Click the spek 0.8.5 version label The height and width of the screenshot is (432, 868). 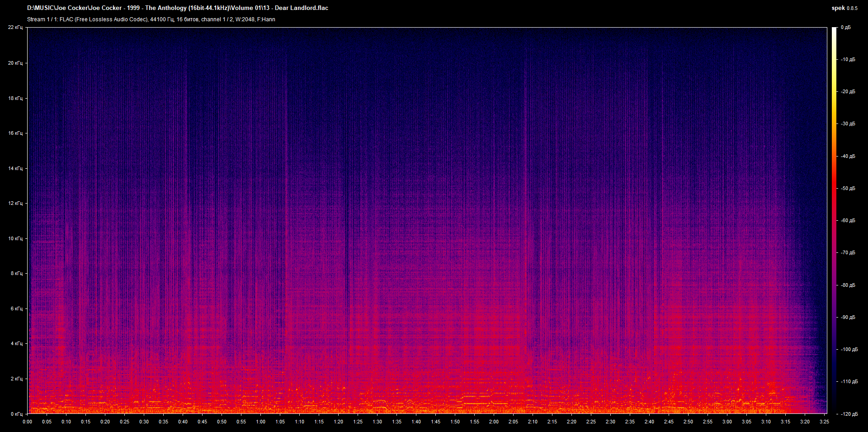tap(844, 8)
